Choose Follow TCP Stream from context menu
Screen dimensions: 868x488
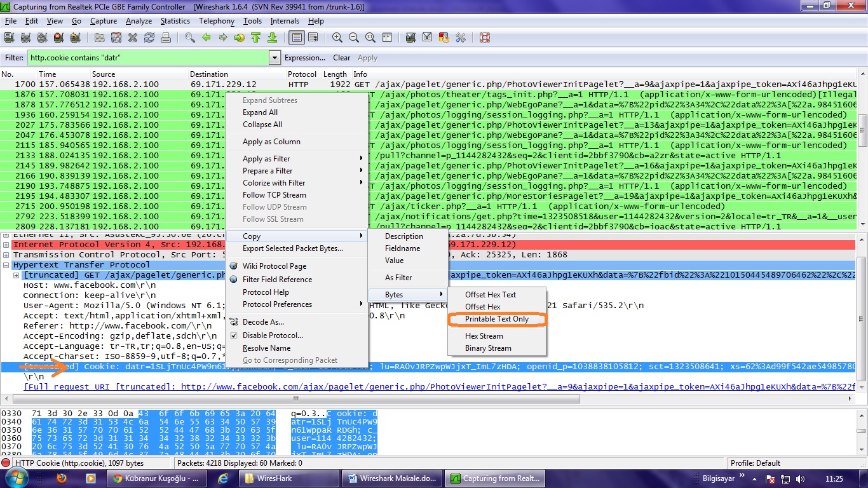pyautogui.click(x=274, y=195)
